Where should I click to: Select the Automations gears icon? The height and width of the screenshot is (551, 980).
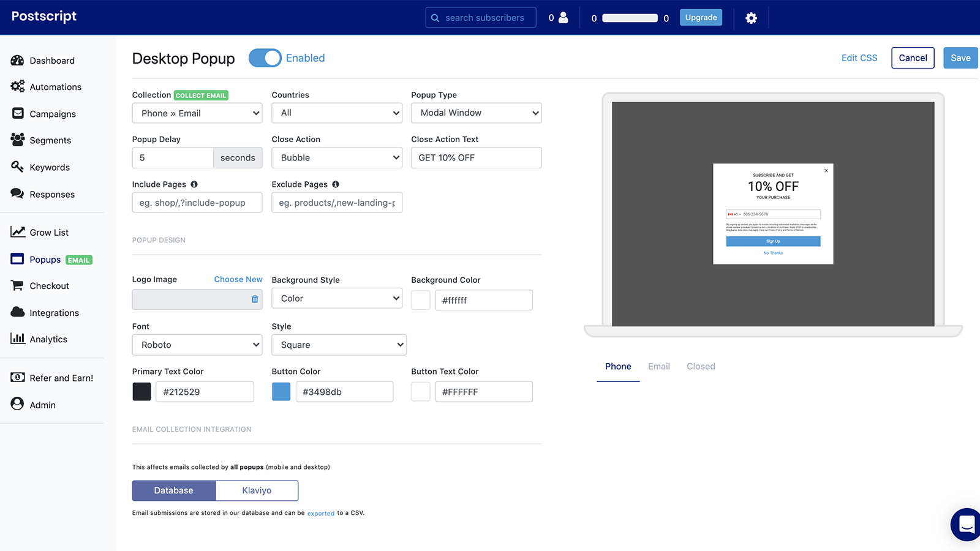[x=17, y=86]
